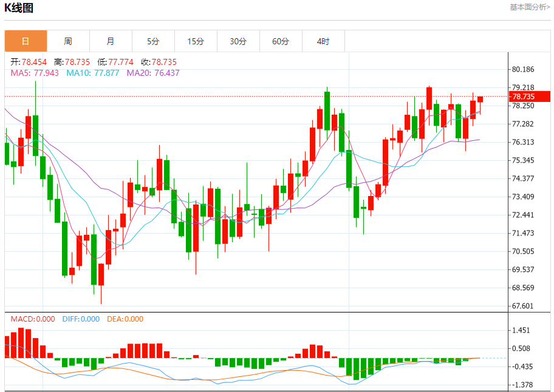
Task: Click the 75.345 price axis label
Action: 523,160
